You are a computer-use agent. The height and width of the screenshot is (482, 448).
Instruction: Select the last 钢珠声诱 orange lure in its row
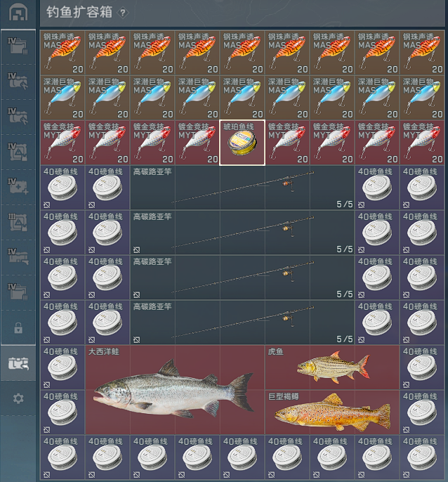point(422,53)
